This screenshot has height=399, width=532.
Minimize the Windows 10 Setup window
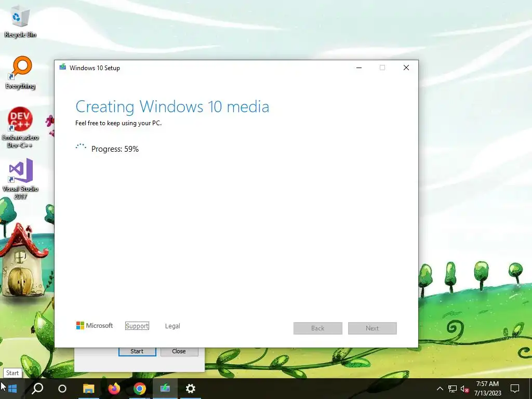coord(359,68)
